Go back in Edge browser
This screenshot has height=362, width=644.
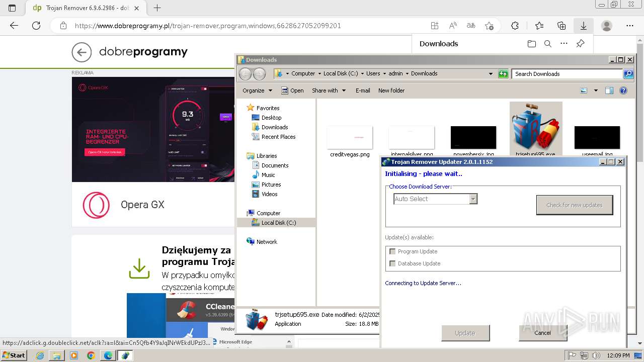(x=14, y=26)
